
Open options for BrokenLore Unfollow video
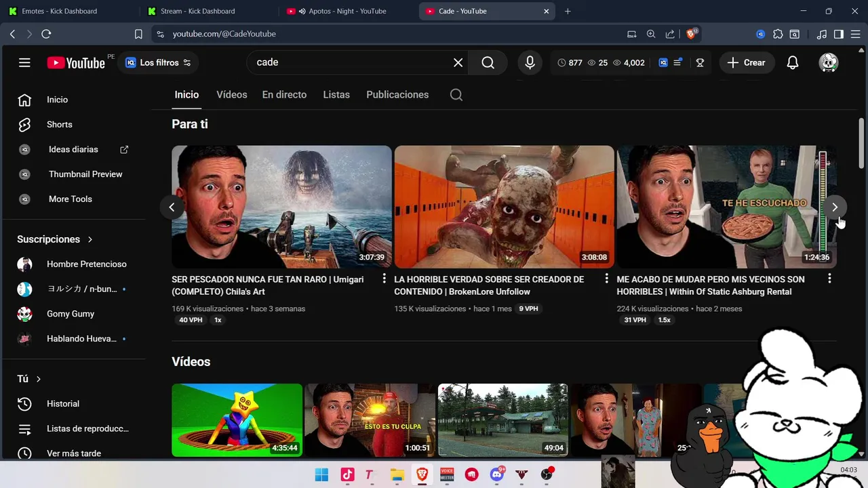click(x=606, y=279)
